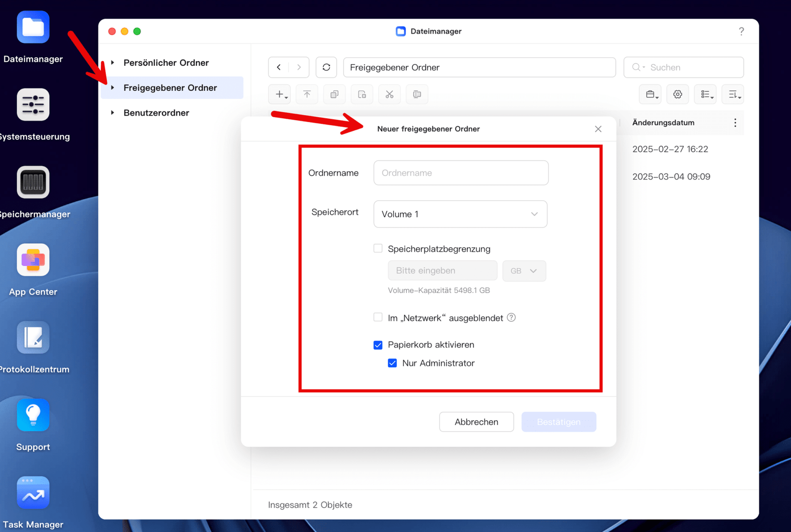Click the help question mark next to Netzwerk

(512, 317)
